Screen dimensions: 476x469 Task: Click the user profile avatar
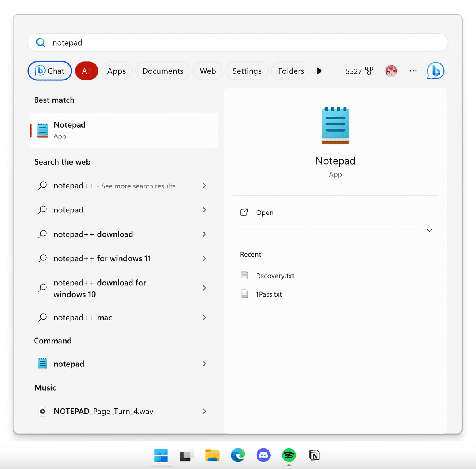(x=391, y=71)
